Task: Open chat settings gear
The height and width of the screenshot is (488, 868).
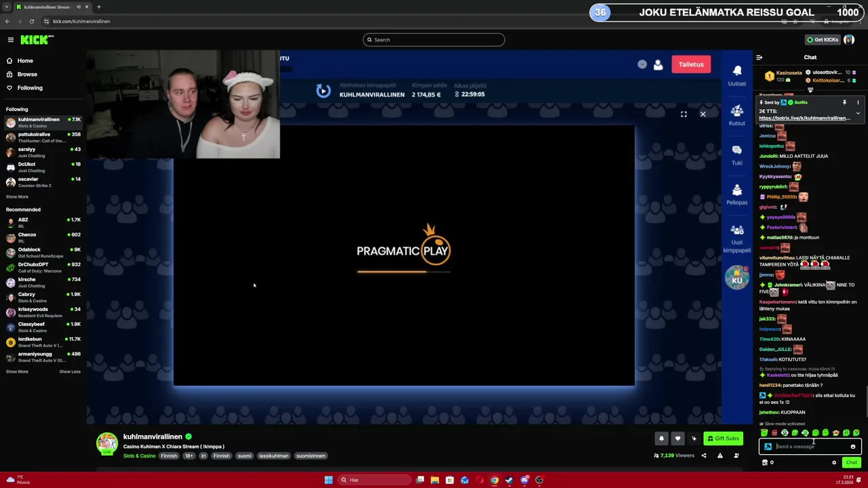Action: [834, 462]
